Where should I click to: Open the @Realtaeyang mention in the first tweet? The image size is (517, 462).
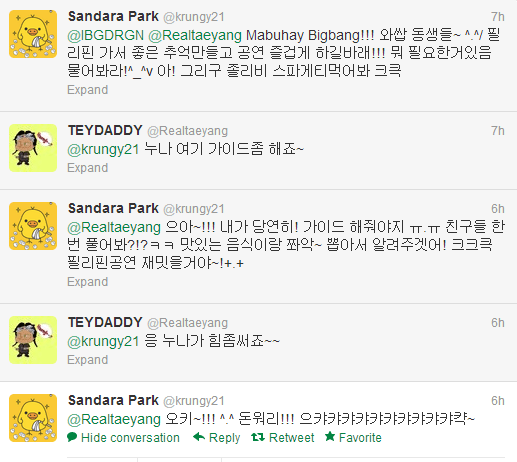pos(195,36)
